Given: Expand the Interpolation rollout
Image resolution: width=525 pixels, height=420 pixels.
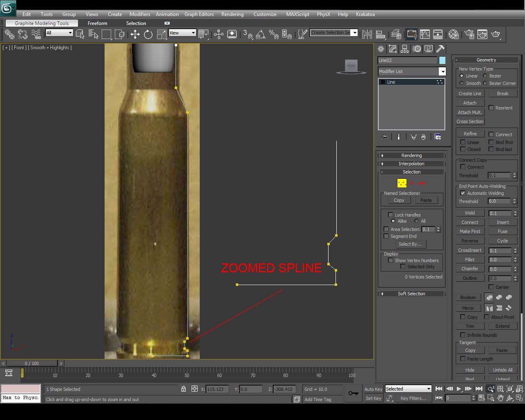Looking at the screenshot, I should tap(411, 163).
